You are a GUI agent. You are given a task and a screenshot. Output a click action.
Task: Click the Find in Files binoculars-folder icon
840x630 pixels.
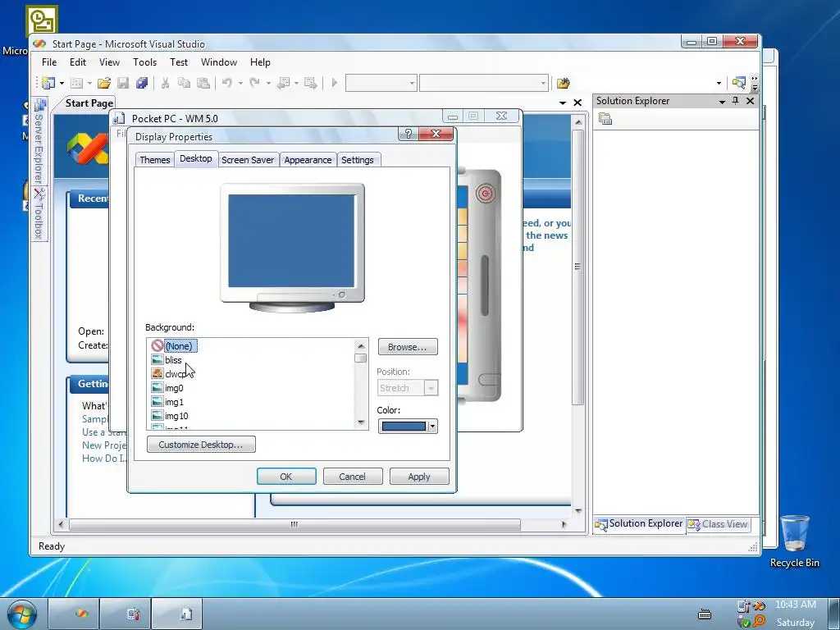(x=563, y=83)
